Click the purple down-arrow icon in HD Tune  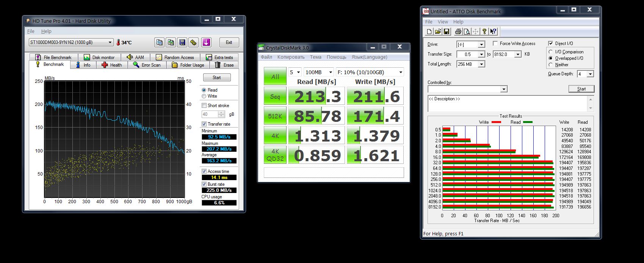pos(206,42)
